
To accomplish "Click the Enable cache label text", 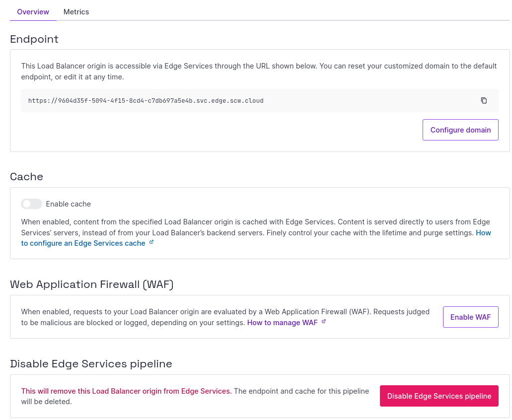I will (69, 204).
